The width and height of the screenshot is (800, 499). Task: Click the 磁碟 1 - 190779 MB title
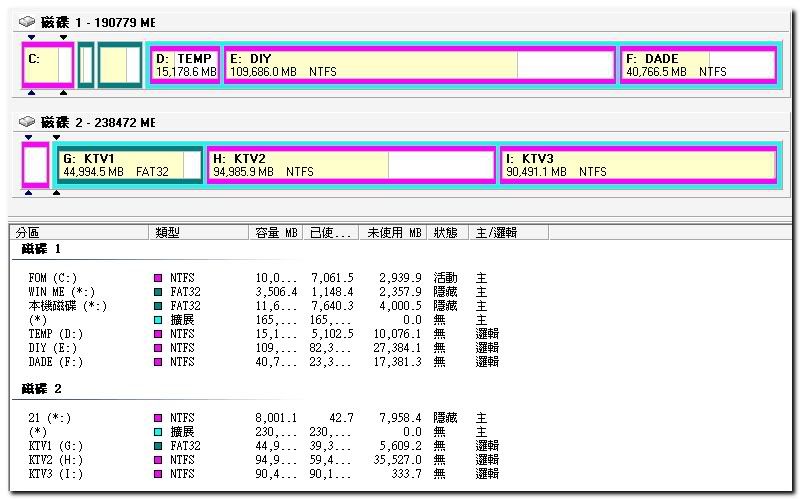[98, 22]
